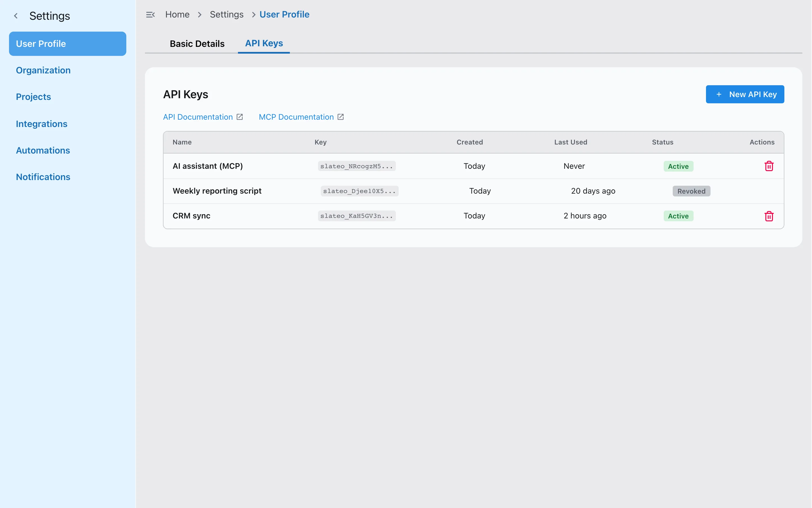Click the '20 days ago' last used value
The height and width of the screenshot is (508, 812).
pos(593,191)
